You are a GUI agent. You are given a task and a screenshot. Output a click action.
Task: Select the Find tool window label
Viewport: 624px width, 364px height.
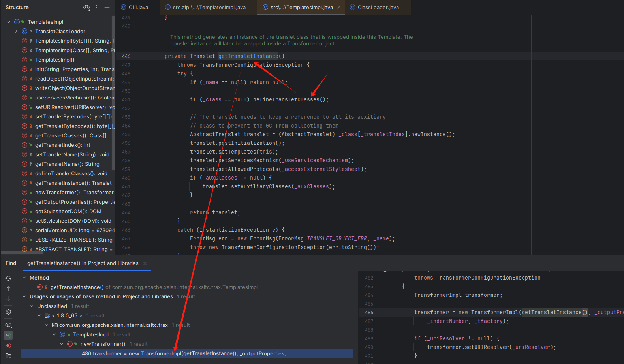point(11,263)
